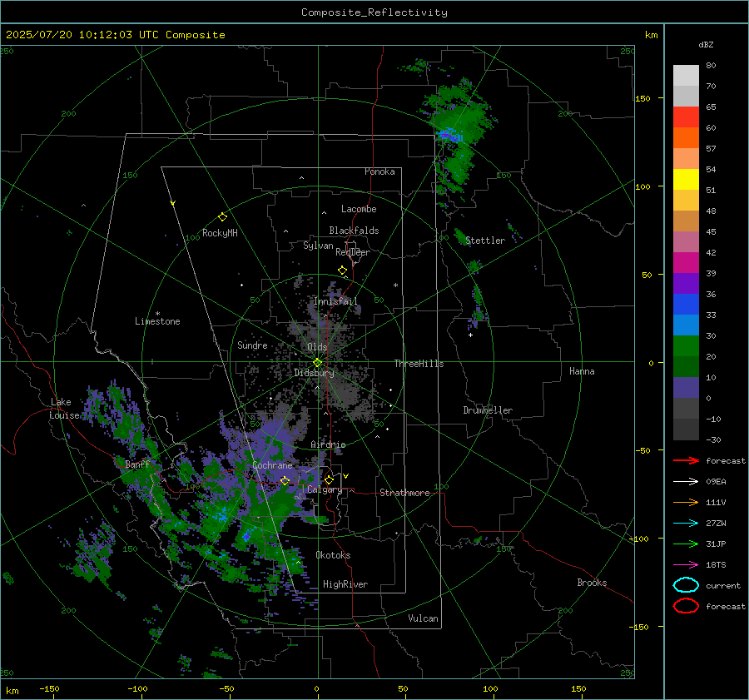Click the Composite_Reflectivity title text

(374, 12)
